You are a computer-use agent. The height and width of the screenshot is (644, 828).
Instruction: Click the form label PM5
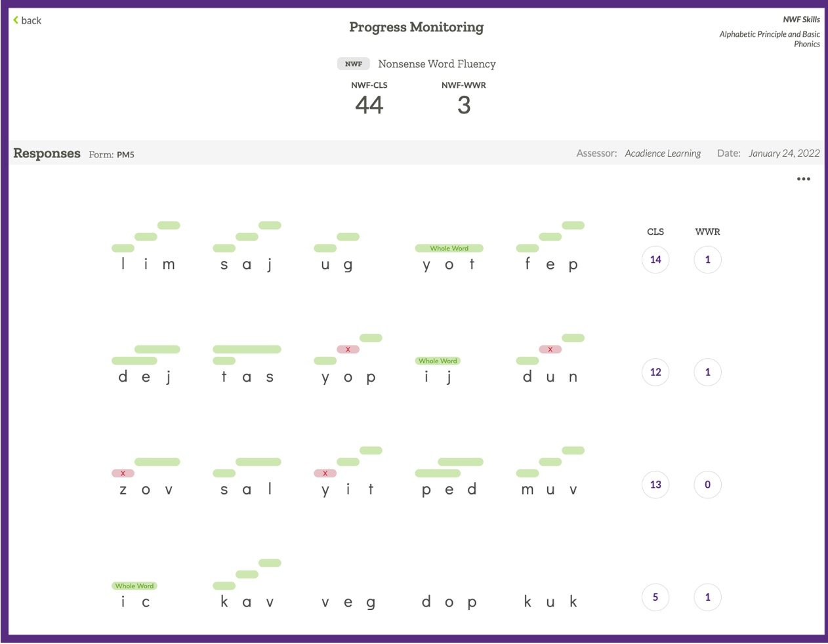(x=125, y=155)
